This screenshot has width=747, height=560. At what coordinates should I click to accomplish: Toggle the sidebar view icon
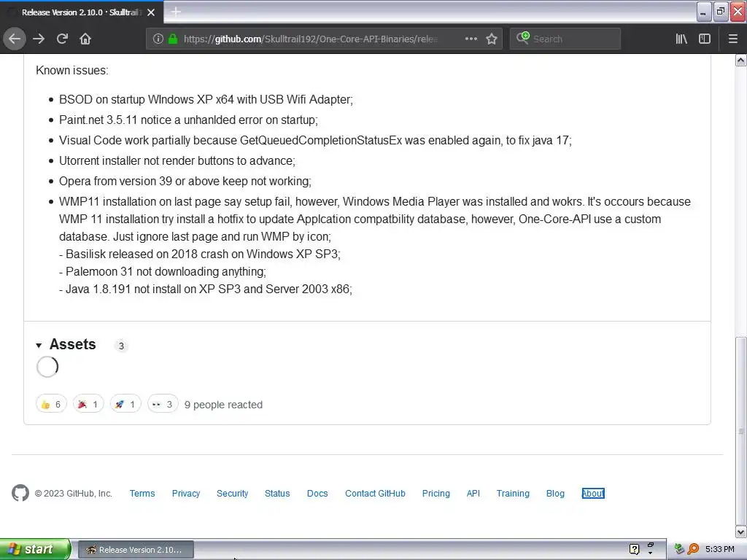pyautogui.click(x=705, y=39)
